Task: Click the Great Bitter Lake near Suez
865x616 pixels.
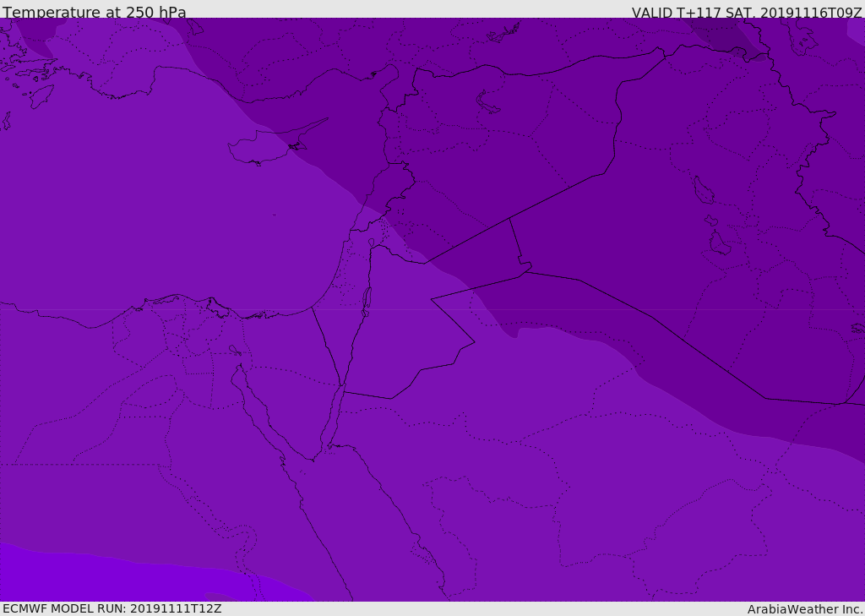Action: 235,350
